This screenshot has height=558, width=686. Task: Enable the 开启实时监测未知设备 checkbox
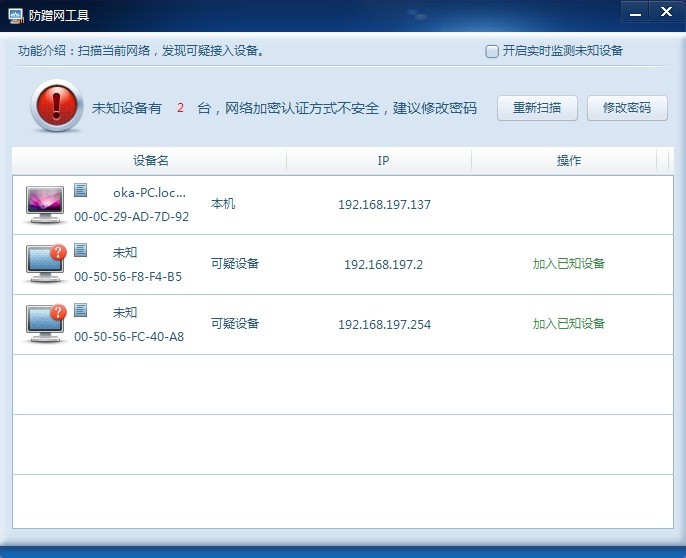[492, 51]
